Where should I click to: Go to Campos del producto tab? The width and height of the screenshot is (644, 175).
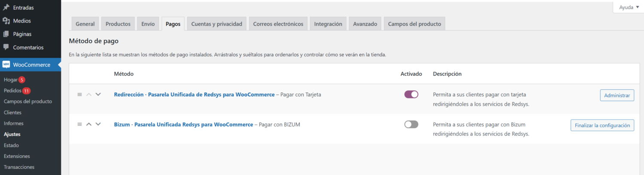[x=414, y=24]
